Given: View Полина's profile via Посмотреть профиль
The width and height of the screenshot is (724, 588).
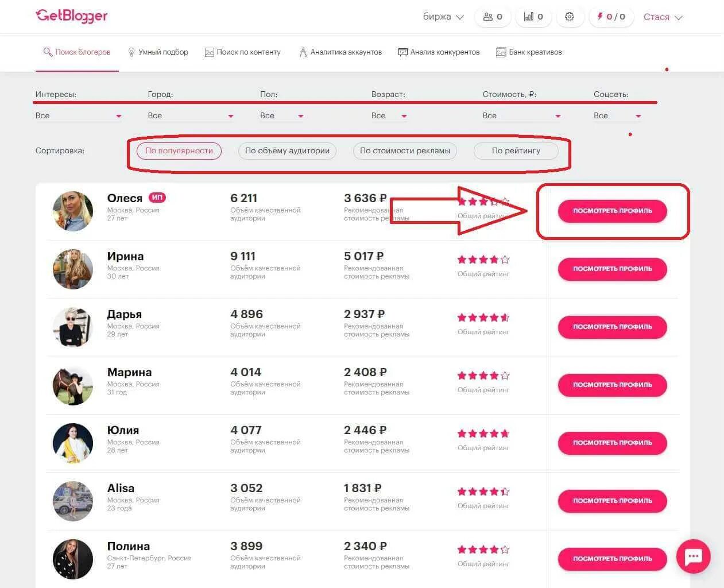Looking at the screenshot, I should (x=613, y=559).
